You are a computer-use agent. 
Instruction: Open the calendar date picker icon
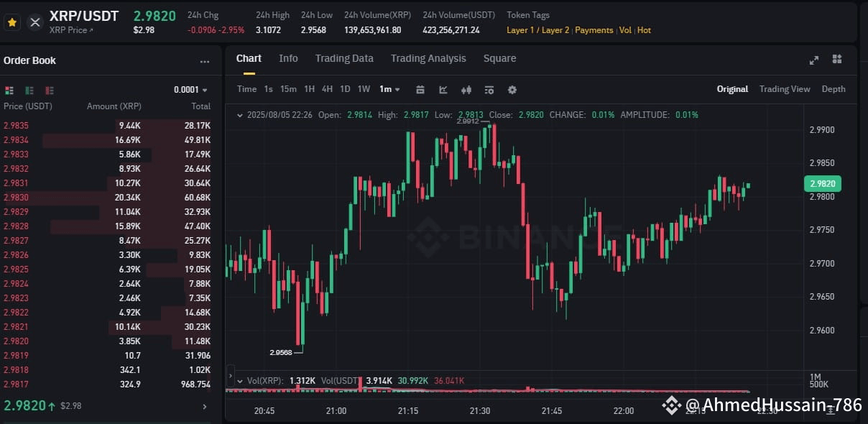pyautogui.click(x=420, y=90)
